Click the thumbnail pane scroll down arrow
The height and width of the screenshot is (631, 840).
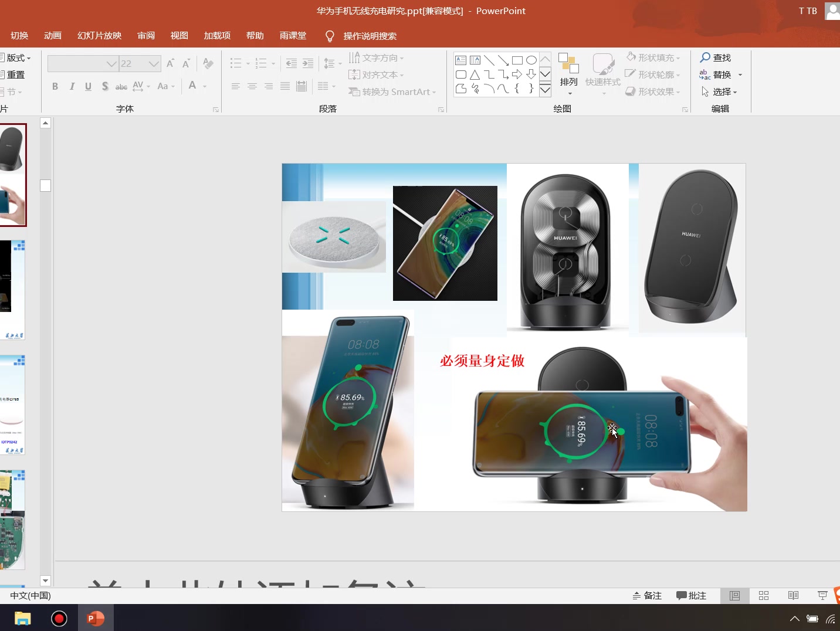[x=45, y=581]
